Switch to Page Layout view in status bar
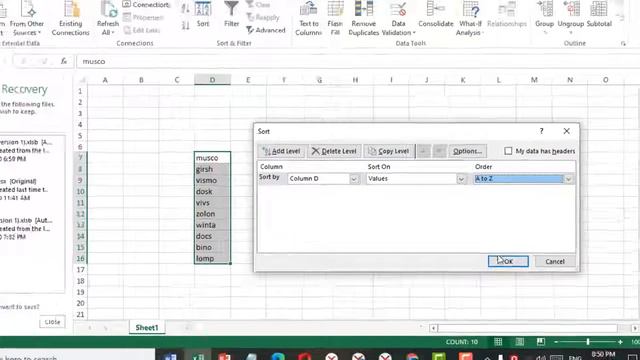The width and height of the screenshot is (640, 360). [x=520, y=342]
